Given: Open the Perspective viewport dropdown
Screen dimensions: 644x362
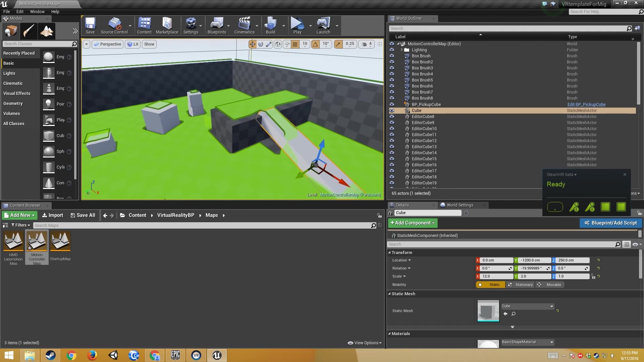Looking at the screenshot, I should tap(107, 44).
